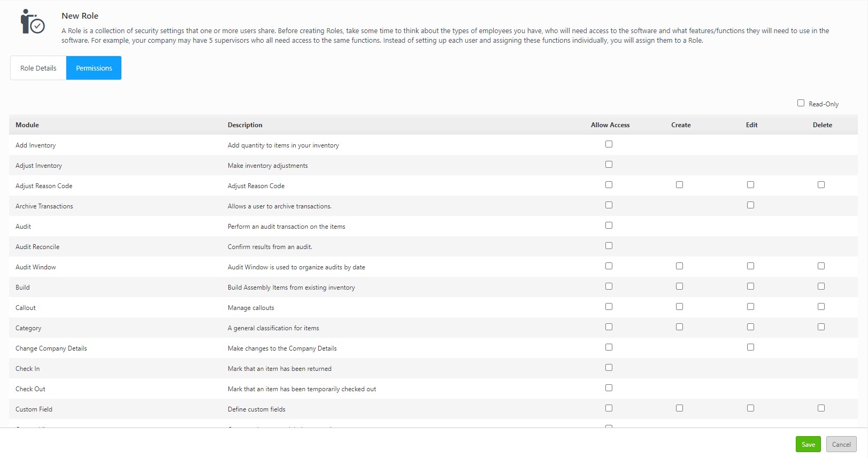Screen dimensions: 868x458
Task: Click the New Role user icon
Action: (x=32, y=22)
